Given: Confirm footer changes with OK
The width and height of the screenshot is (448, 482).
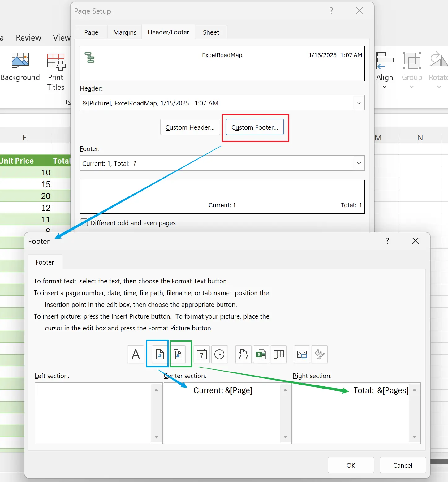Looking at the screenshot, I should pos(351,465).
